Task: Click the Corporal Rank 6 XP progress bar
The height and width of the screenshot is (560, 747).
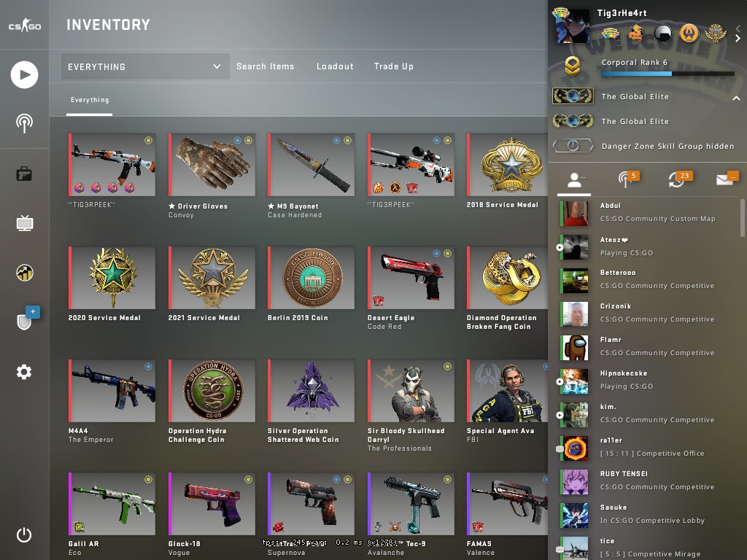Action: pyautogui.click(x=667, y=74)
